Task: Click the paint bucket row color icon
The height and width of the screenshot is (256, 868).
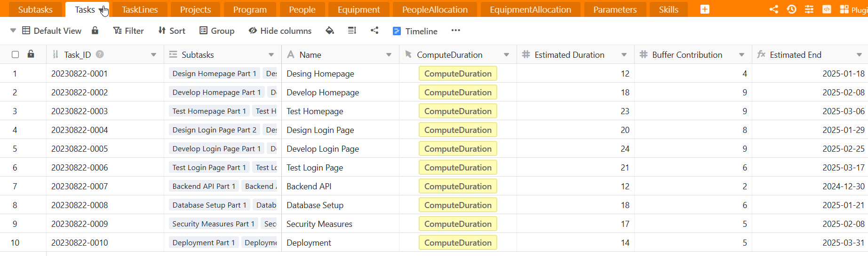Action: 329,31
